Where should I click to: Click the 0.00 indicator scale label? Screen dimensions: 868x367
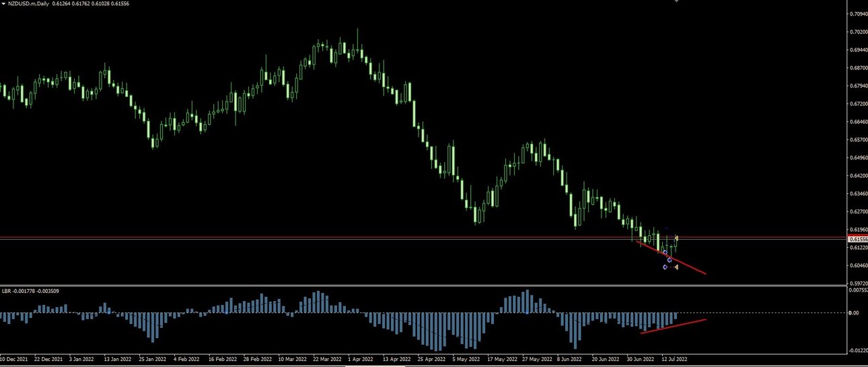click(853, 313)
